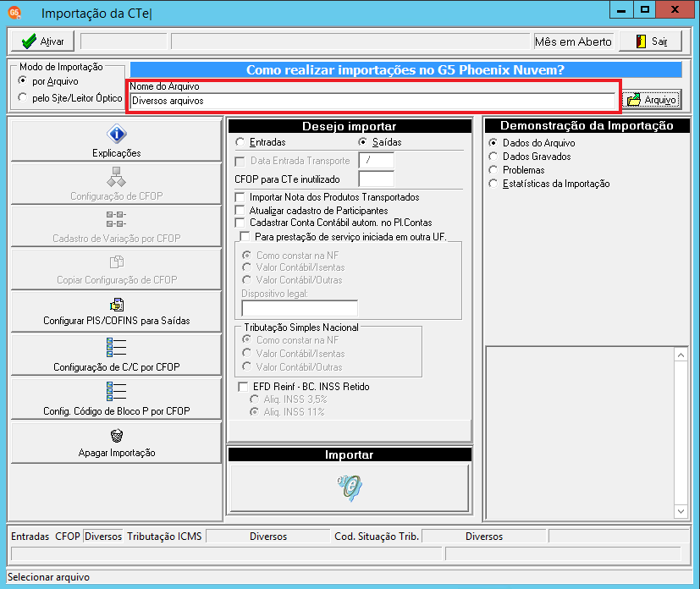This screenshot has width=700, height=589.
Task: Toggle Data Entrada Transporte checkbox
Action: [x=240, y=161]
